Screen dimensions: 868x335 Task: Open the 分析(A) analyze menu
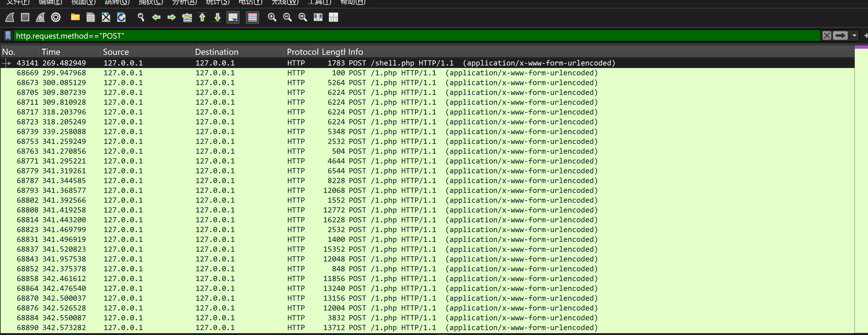(x=184, y=2)
